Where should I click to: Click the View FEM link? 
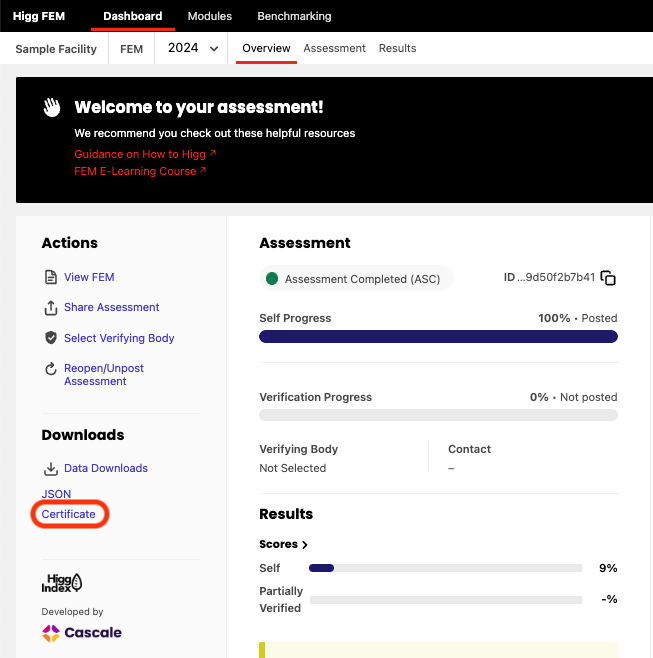89,277
